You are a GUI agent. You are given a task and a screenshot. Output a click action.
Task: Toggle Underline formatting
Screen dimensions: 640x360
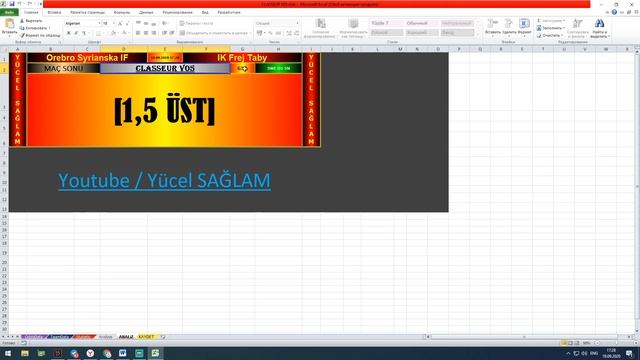(x=84, y=33)
